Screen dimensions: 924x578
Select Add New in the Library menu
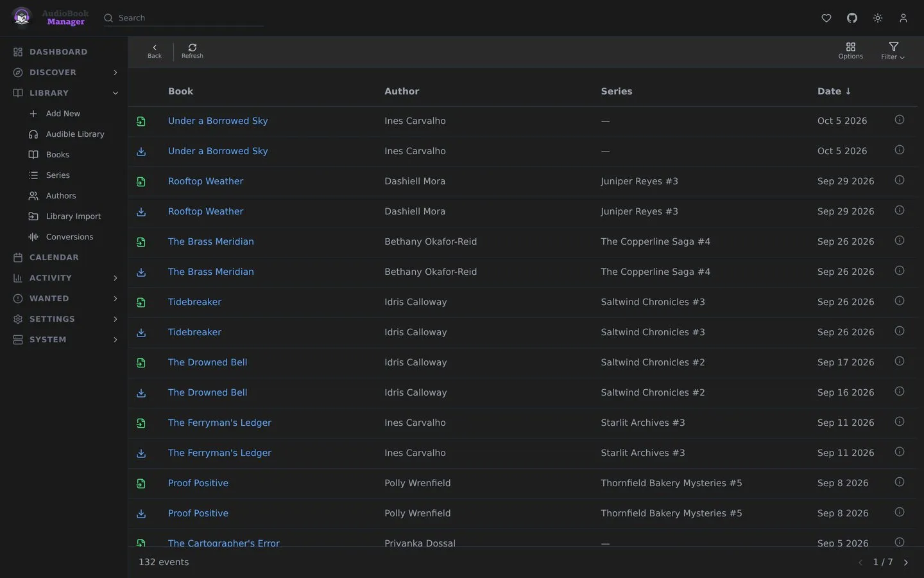point(64,114)
